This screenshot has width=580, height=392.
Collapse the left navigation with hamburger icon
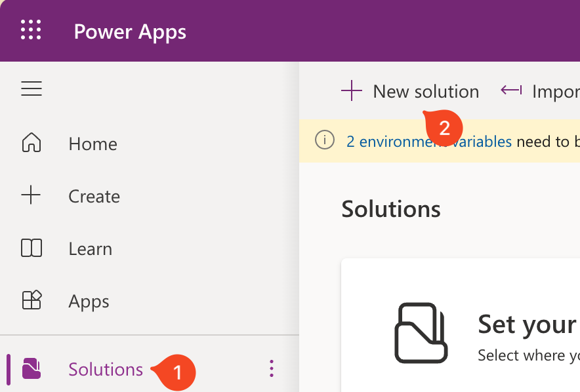[31, 88]
